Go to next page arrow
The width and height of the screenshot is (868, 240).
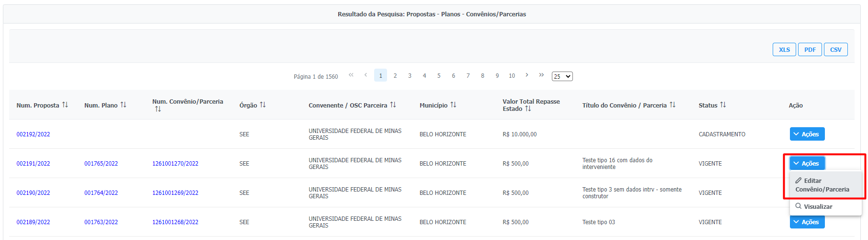tap(527, 75)
